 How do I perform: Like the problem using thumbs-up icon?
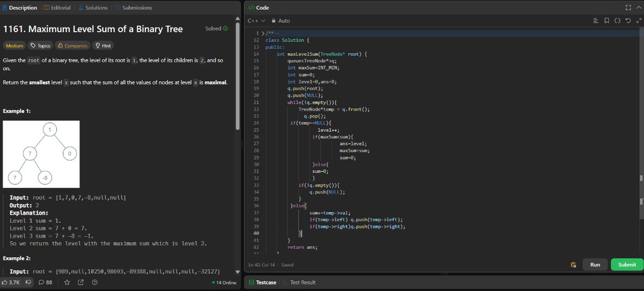click(x=5, y=282)
